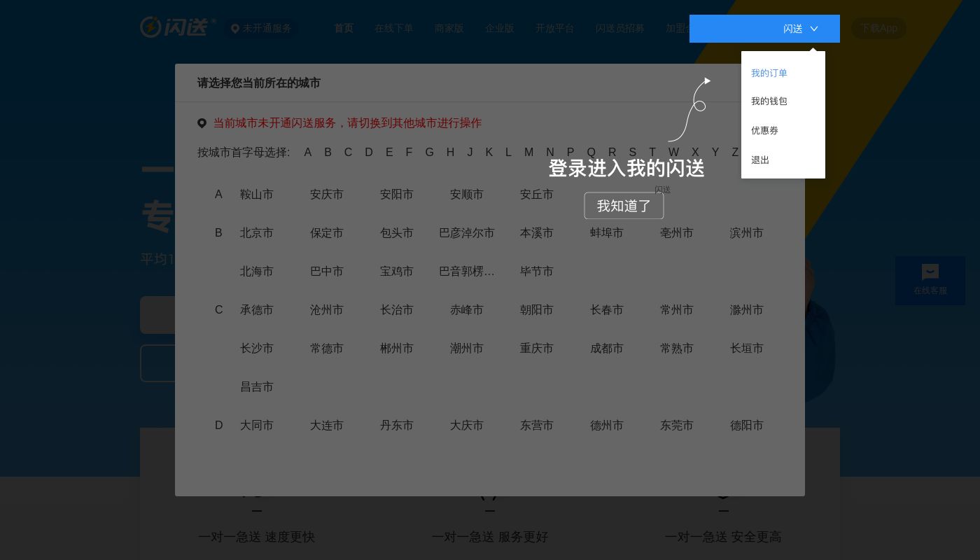The width and height of the screenshot is (980, 560).
Task: Select 优惠券 from the account menu
Action: [764, 130]
